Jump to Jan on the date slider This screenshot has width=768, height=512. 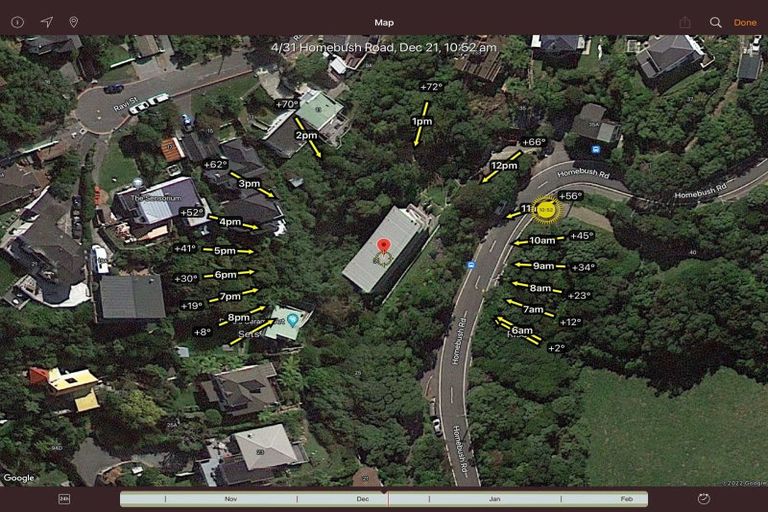click(494, 498)
